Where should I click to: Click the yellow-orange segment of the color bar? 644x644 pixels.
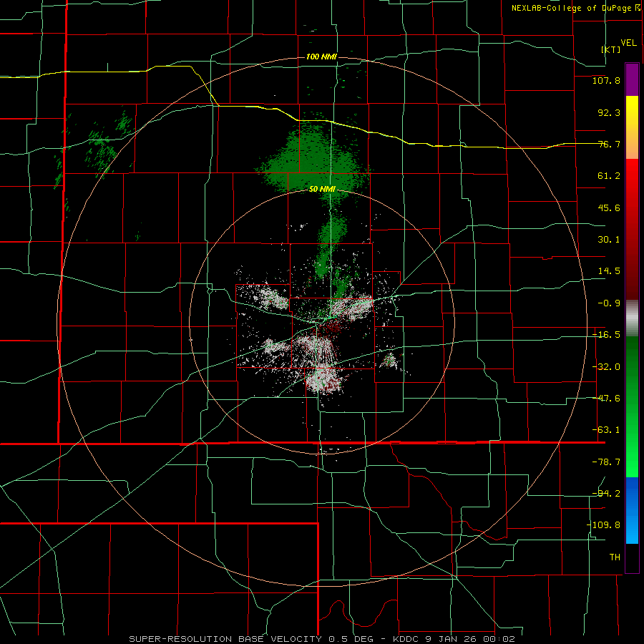(x=632, y=127)
